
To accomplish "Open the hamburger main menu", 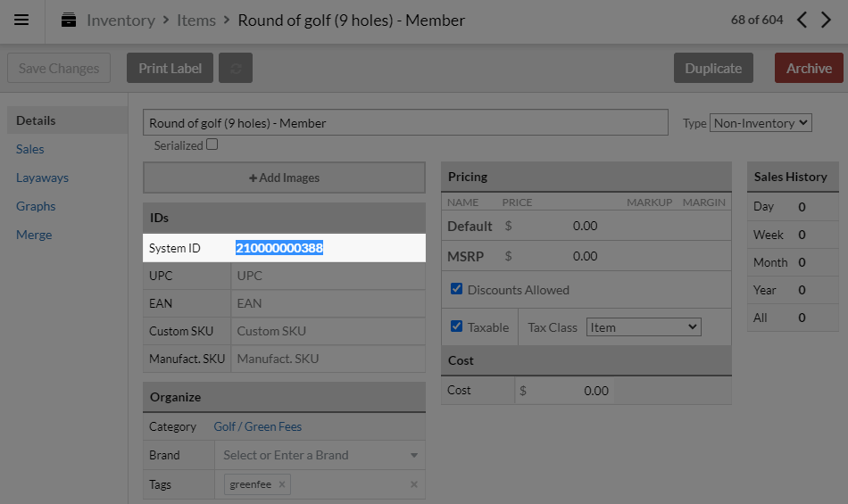I will (x=21, y=20).
